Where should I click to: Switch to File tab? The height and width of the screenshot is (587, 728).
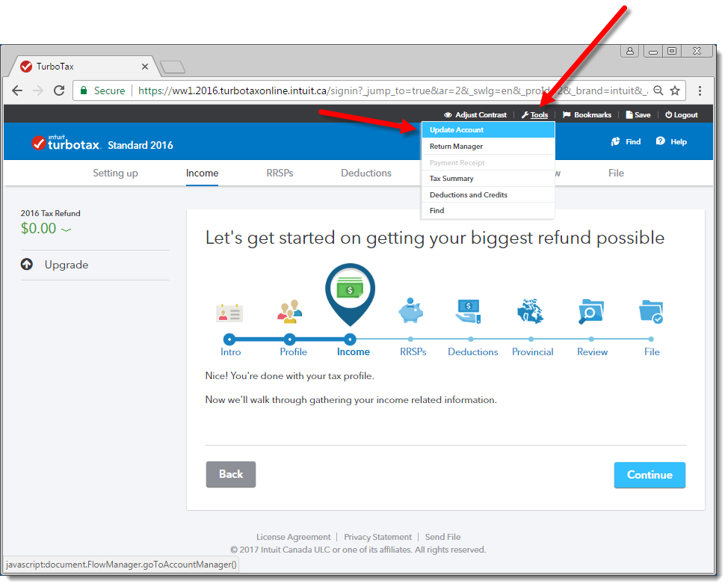click(616, 173)
